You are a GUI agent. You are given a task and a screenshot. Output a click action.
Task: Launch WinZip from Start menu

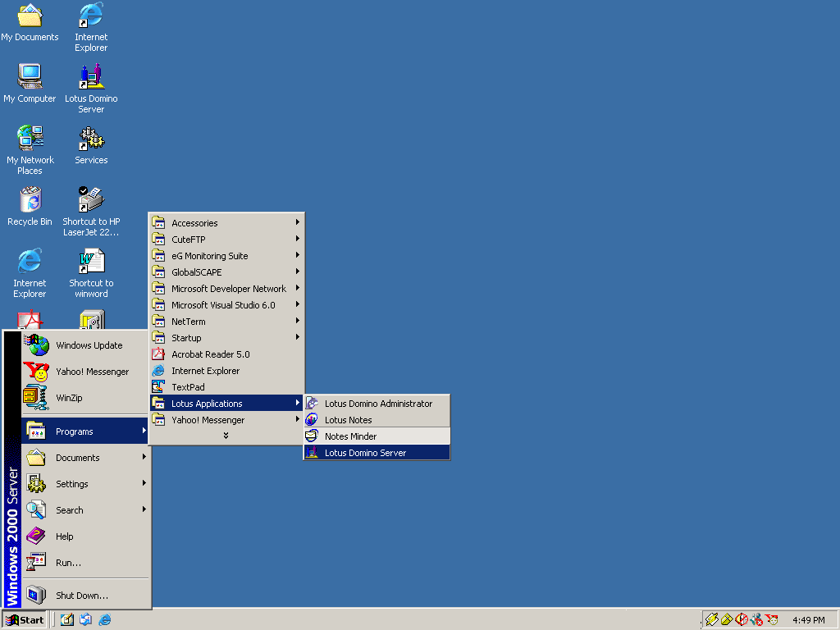(85, 398)
